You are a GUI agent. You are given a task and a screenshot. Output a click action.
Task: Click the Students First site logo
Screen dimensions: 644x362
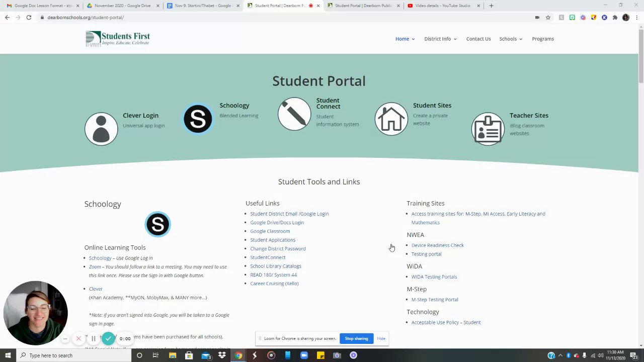pyautogui.click(x=118, y=38)
